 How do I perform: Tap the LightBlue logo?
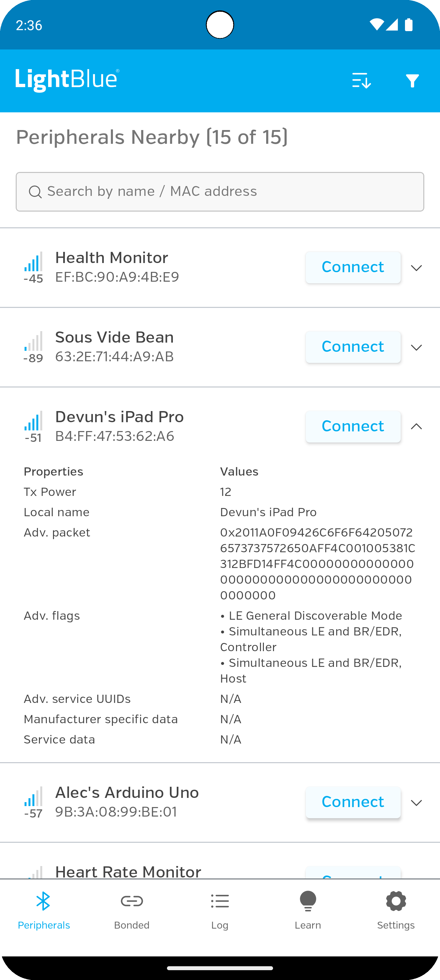[x=67, y=80]
